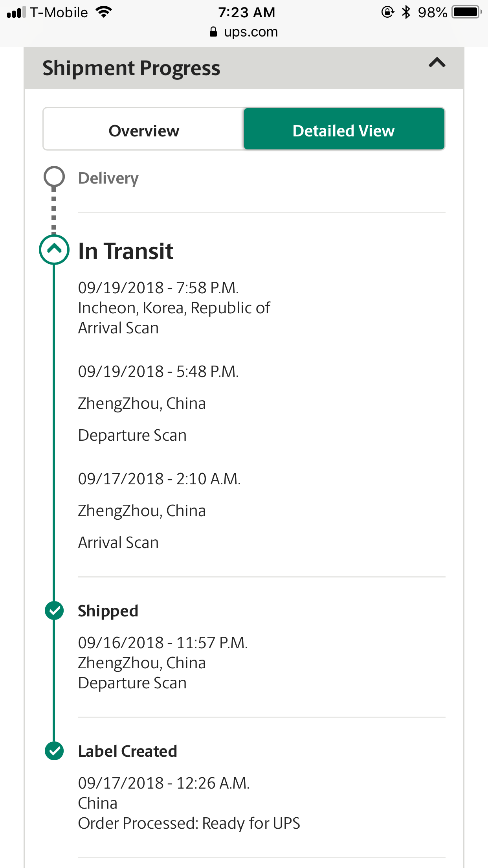Tap the cellular signal bars icon

[x=17, y=12]
